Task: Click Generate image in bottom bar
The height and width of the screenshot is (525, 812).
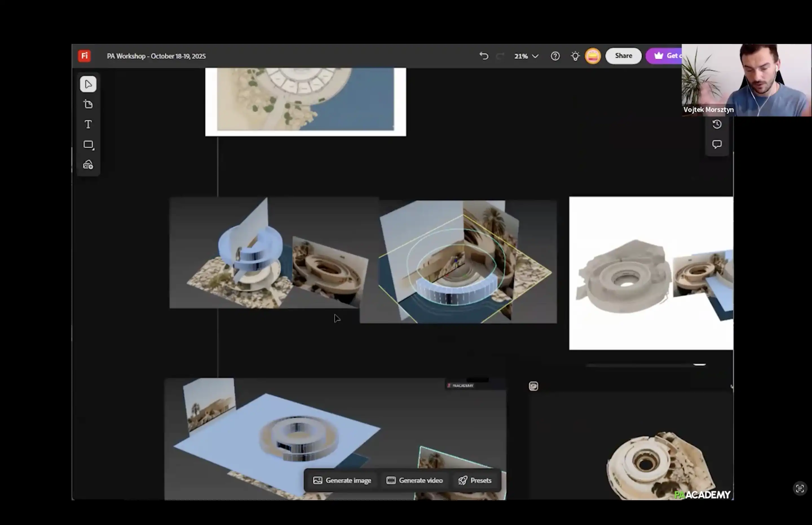Action: [x=342, y=480]
